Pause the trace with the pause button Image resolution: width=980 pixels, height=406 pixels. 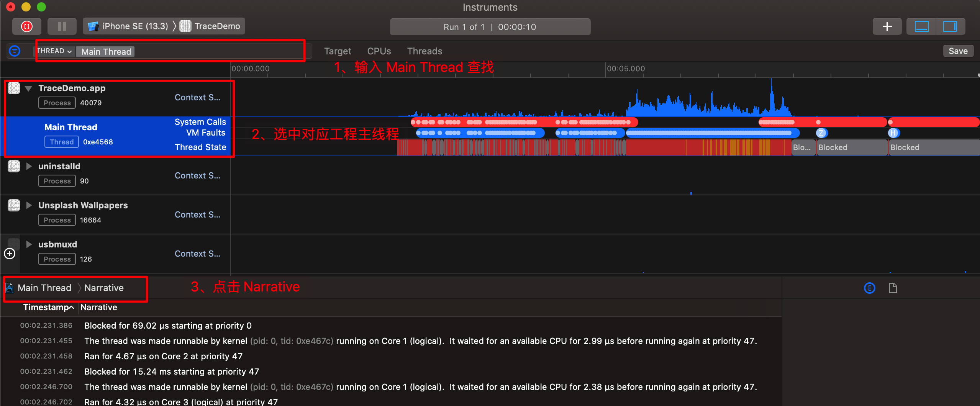62,26
